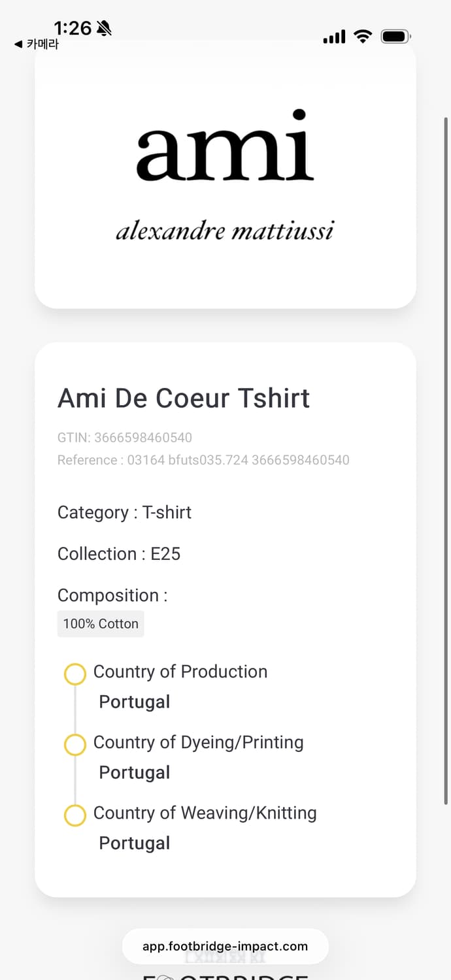This screenshot has height=980, width=451.
Task: Tap the app.footbridge-impact.com address pill
Action: tap(225, 946)
